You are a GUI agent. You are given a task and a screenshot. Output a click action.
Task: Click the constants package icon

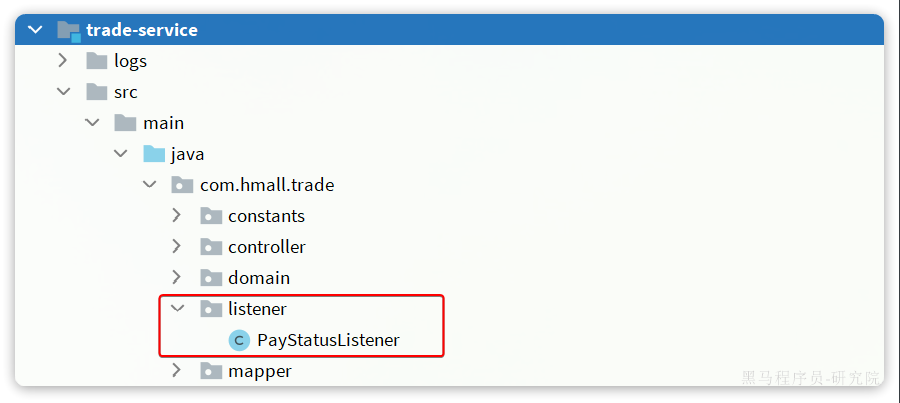pyautogui.click(x=211, y=216)
